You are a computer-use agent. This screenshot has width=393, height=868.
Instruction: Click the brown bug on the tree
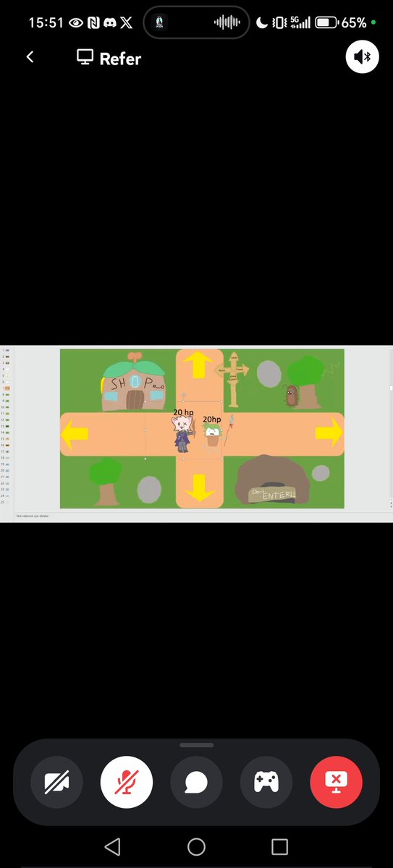coord(292,396)
